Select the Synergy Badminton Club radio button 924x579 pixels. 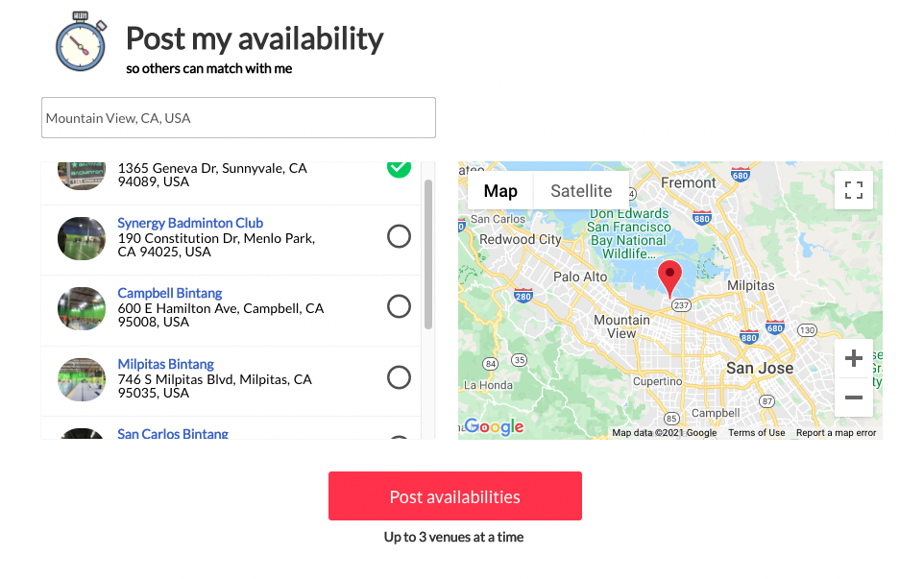[x=399, y=236]
